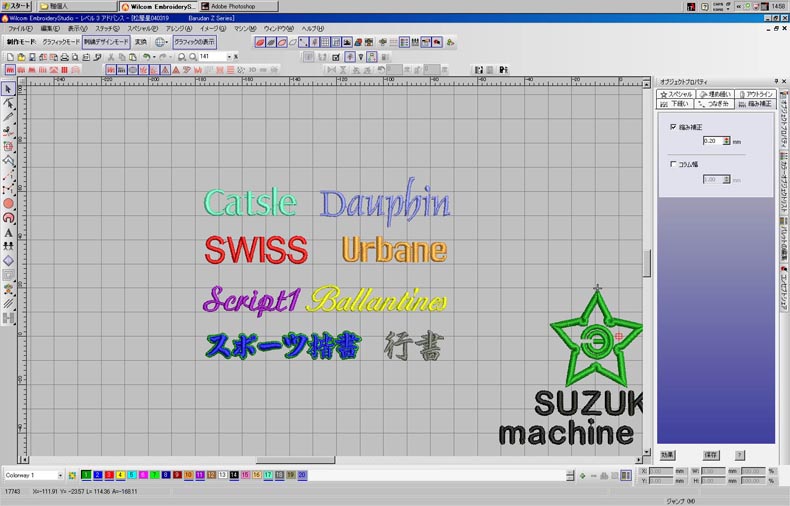The width and height of the screenshot is (790, 506).
Task: Select the arrow Select Object tool
Action: [8, 89]
